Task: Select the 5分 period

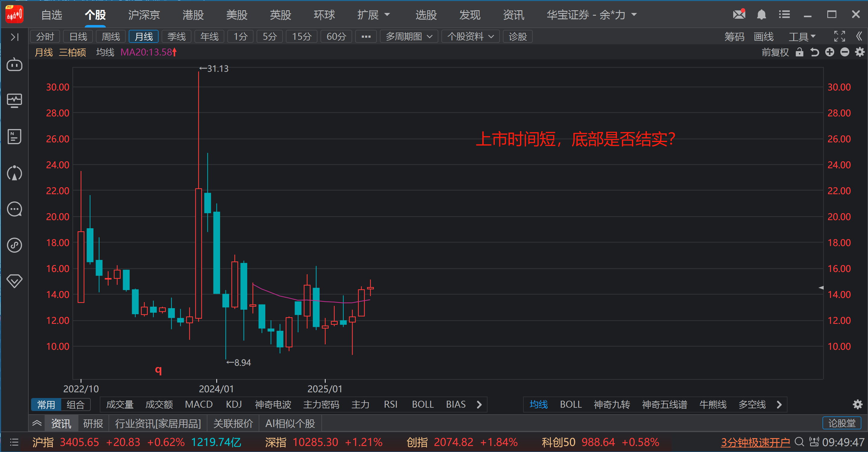Action: click(270, 36)
